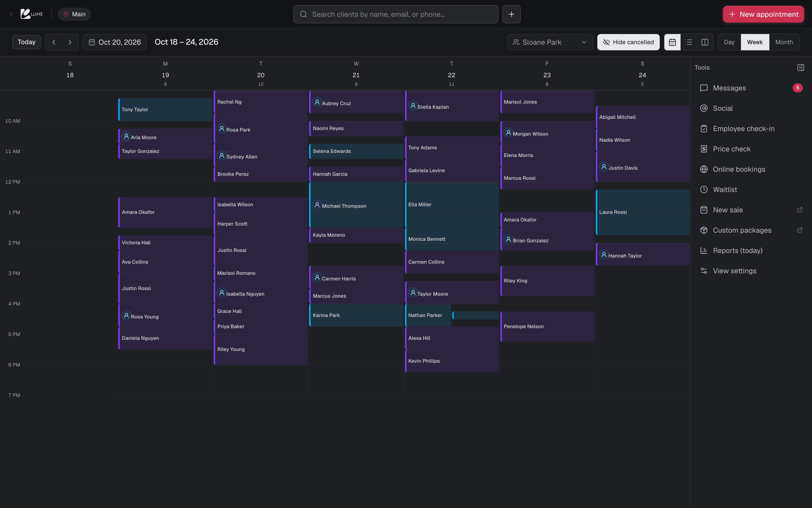Screen dimensions: 812x508
Task: Click the plus button next to search
Action: [511, 14]
